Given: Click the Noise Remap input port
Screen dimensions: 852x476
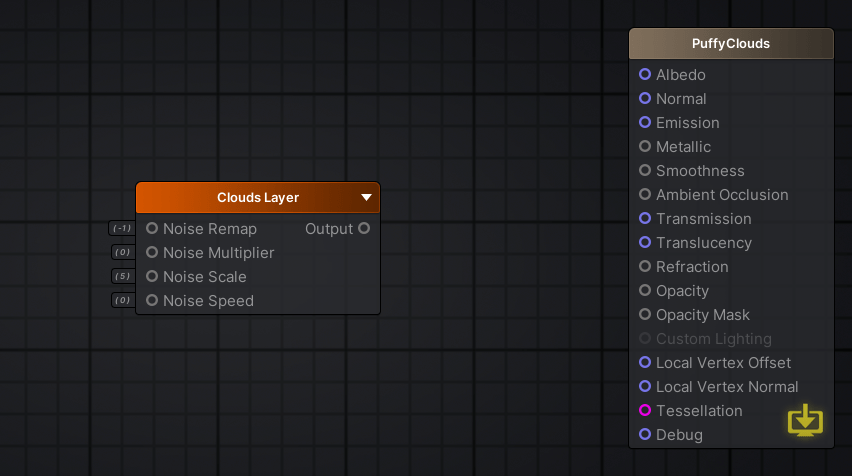Looking at the screenshot, I should tap(152, 229).
